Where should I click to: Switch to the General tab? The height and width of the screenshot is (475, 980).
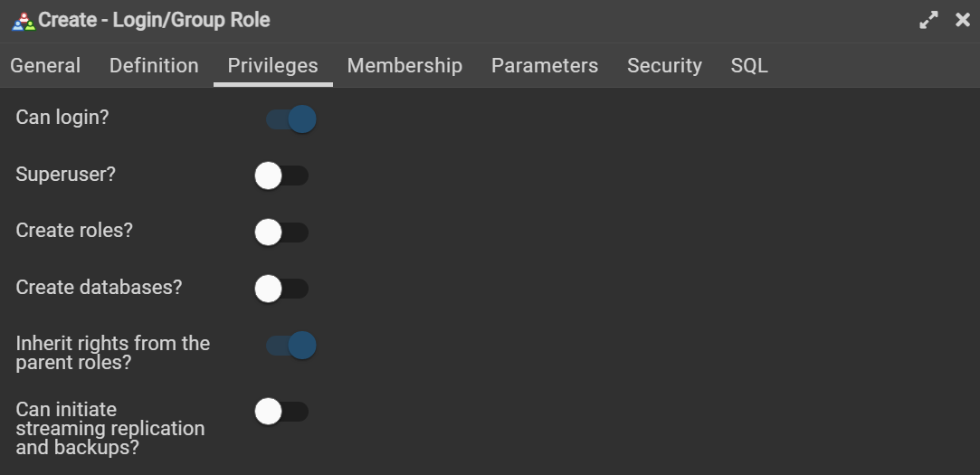[x=45, y=66]
